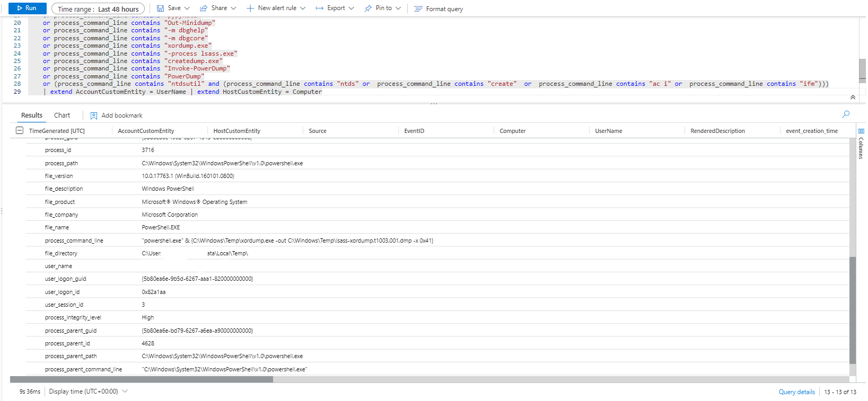Screen dimensions: 868x401
Task: Click the horizontal scrollbar under results
Action: (x=141, y=379)
